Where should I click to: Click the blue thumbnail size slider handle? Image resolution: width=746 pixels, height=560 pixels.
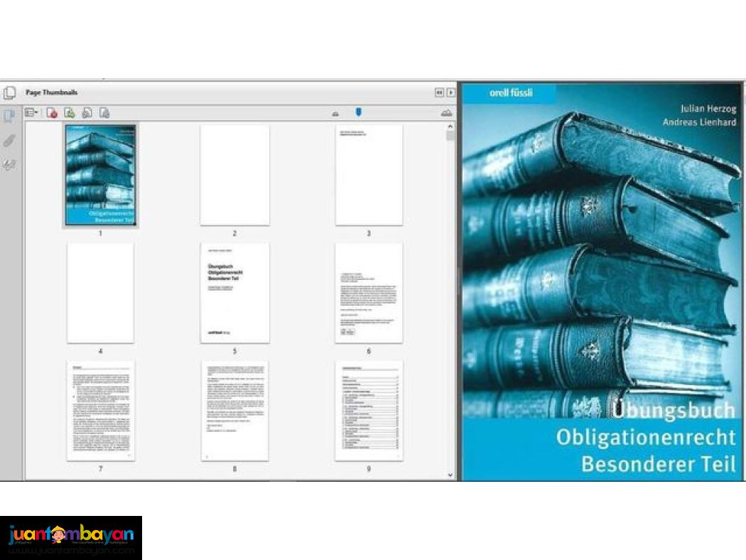point(359,112)
